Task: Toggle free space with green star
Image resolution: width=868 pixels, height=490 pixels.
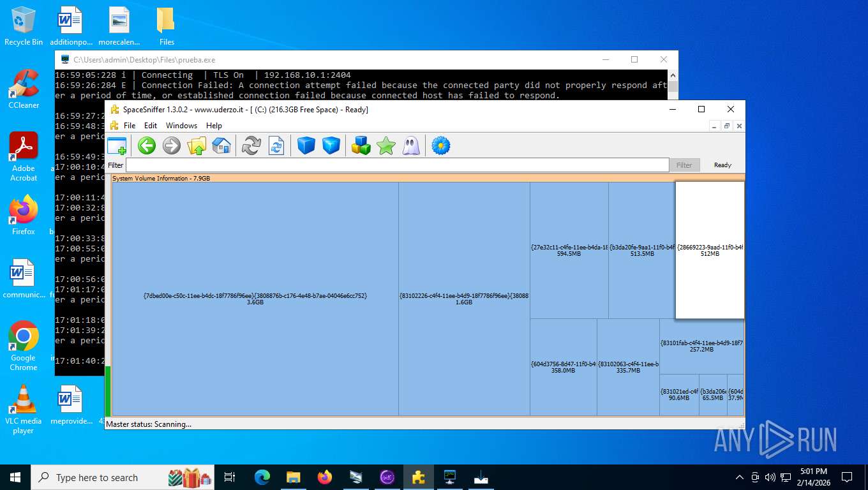Action: tap(386, 145)
